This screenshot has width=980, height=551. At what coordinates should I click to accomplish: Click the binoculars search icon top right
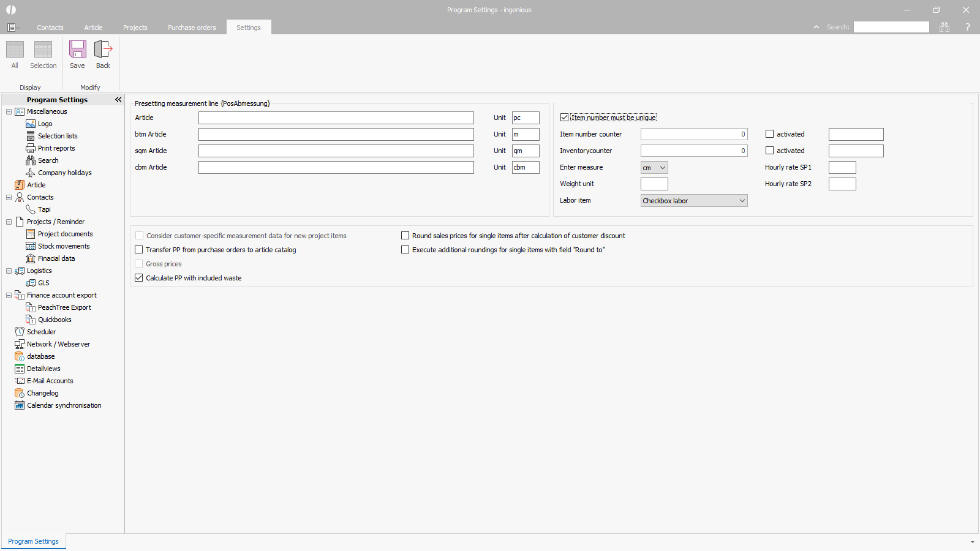tap(944, 27)
